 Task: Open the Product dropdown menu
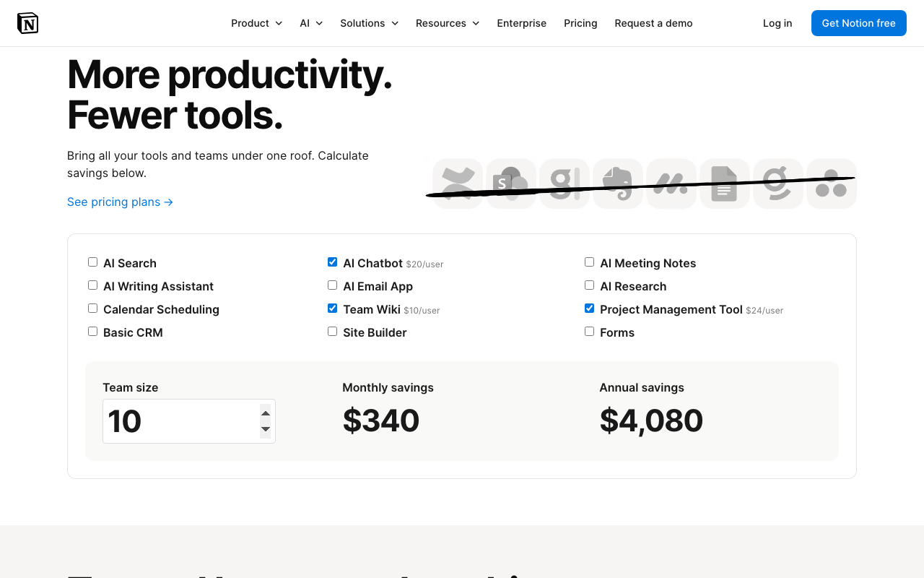[x=256, y=23]
